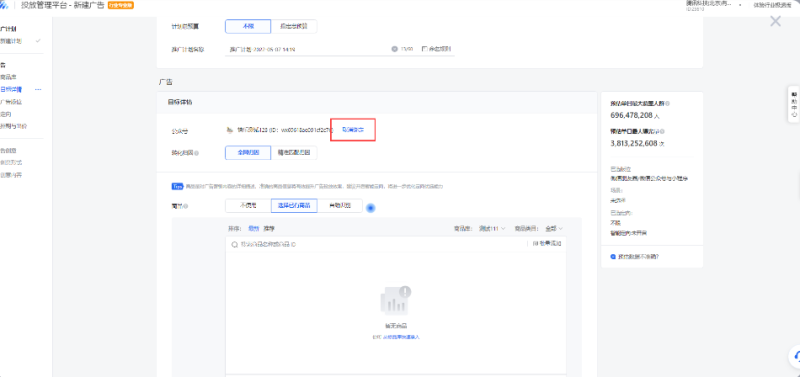Open 新建计划 step in sidebar
This screenshot has height=377, width=800.
coord(11,41)
